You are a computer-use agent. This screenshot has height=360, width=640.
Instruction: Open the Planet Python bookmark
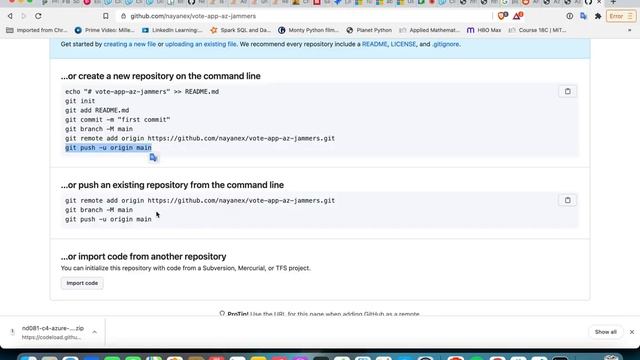tap(369, 30)
